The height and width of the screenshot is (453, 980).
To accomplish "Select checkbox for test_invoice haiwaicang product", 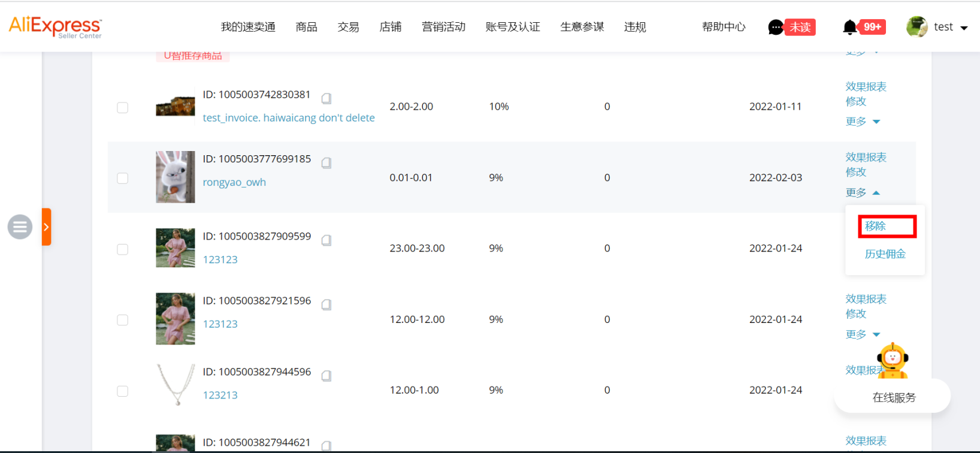I will pyautogui.click(x=123, y=108).
